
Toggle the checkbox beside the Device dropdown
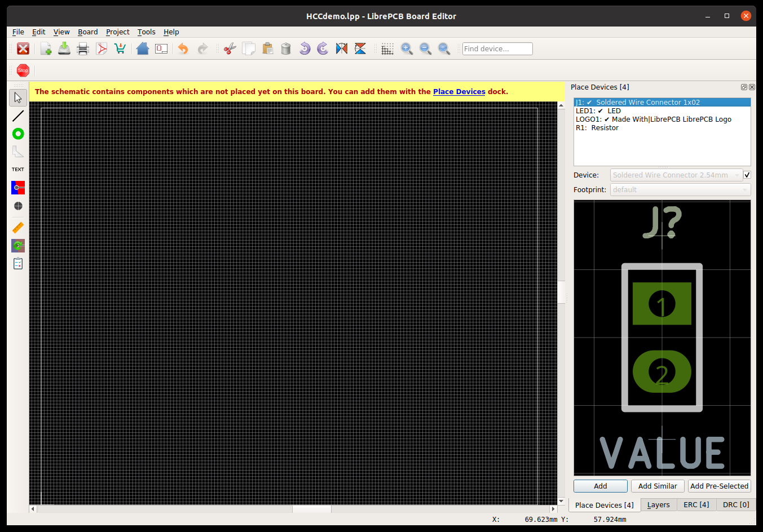[x=747, y=175]
